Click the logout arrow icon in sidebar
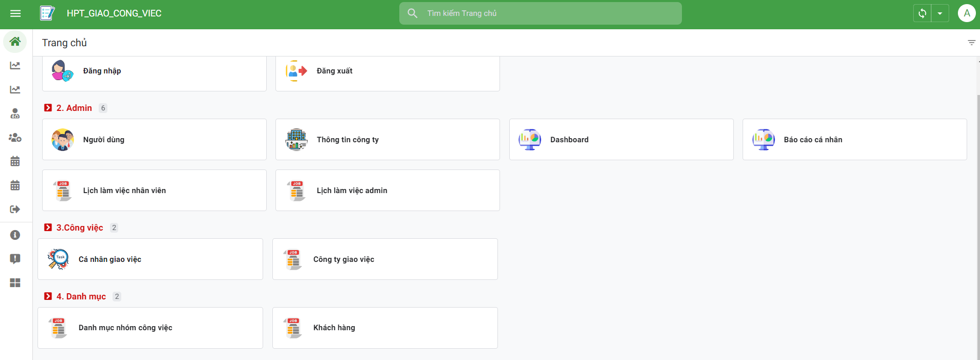The image size is (980, 360). point(15,209)
